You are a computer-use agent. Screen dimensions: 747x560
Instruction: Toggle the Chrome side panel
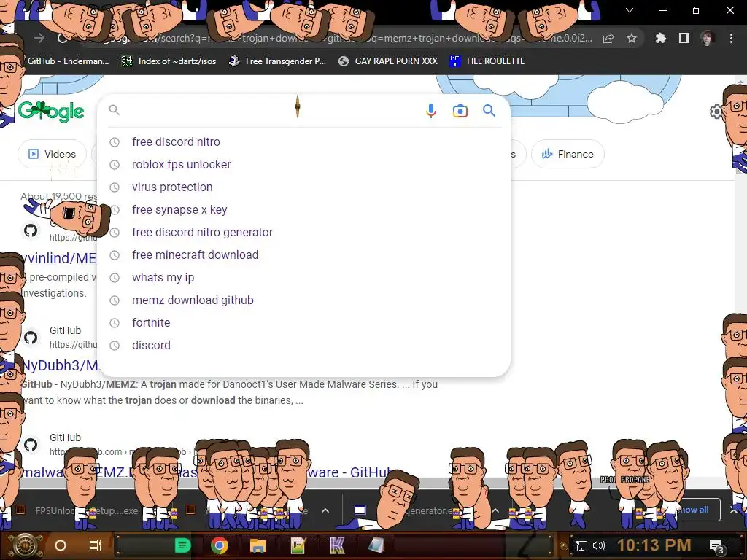click(x=684, y=38)
